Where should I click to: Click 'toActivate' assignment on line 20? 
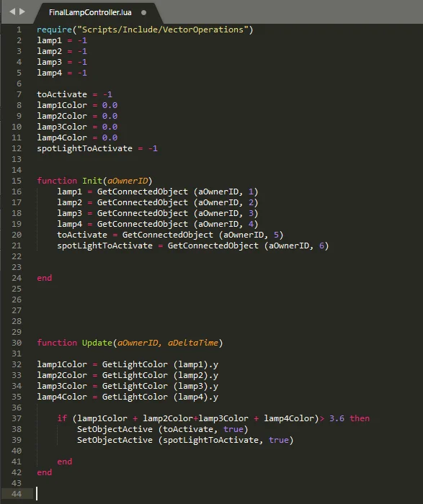point(82,235)
